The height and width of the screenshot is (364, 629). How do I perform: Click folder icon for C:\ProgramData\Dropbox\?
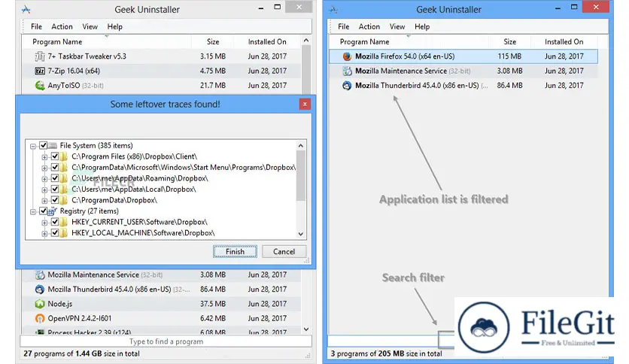pyautogui.click(x=64, y=200)
